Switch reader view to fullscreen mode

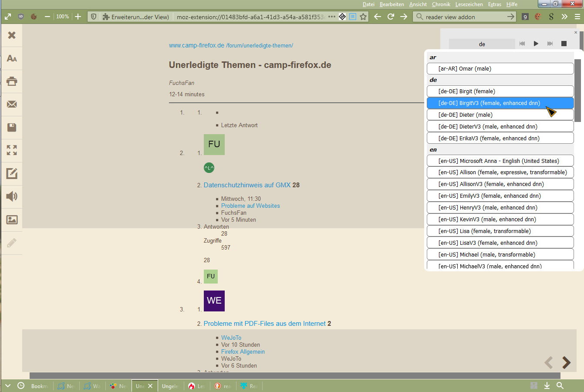12,150
